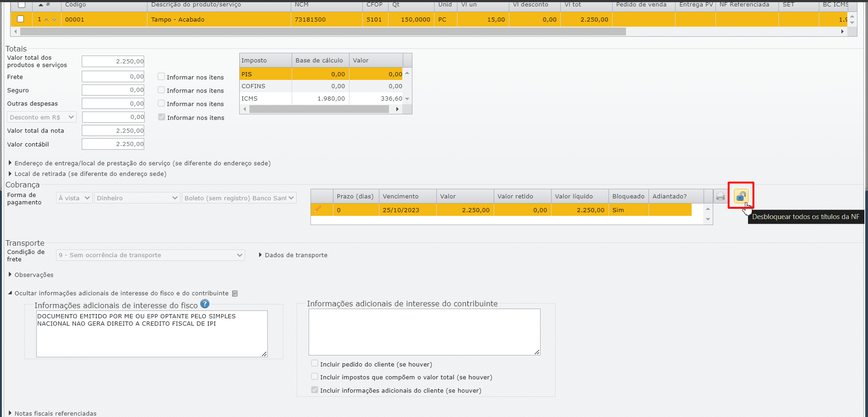Open the À vista payment dropdown
The height and width of the screenshot is (417, 868).
(74, 198)
